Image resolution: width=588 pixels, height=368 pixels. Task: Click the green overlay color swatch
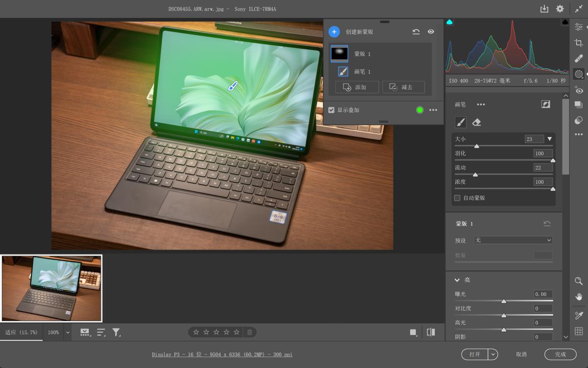click(x=419, y=110)
